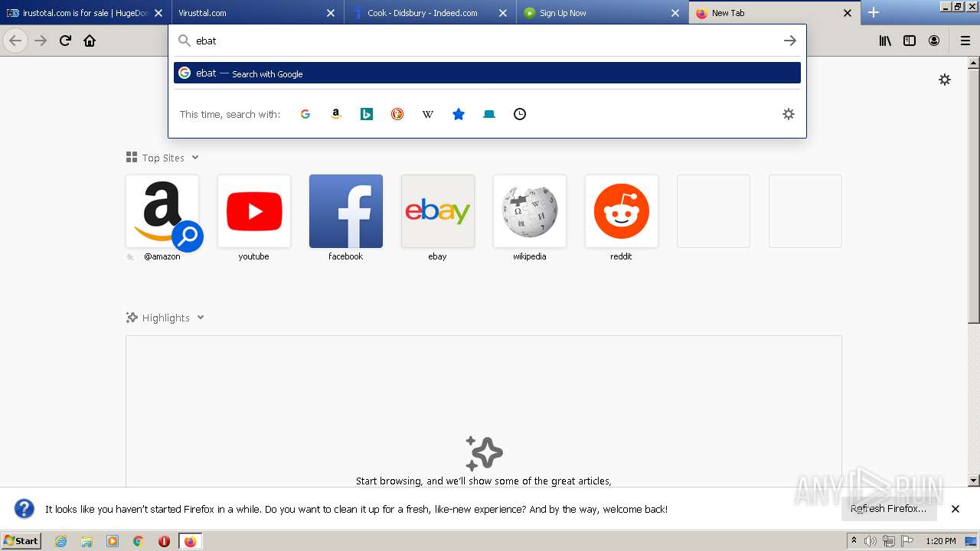
Task: Search this time with Wikipedia icon
Action: [x=428, y=114]
